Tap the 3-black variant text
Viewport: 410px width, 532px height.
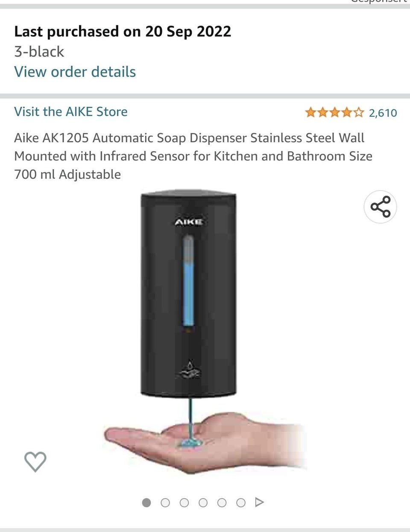pyautogui.click(x=39, y=52)
